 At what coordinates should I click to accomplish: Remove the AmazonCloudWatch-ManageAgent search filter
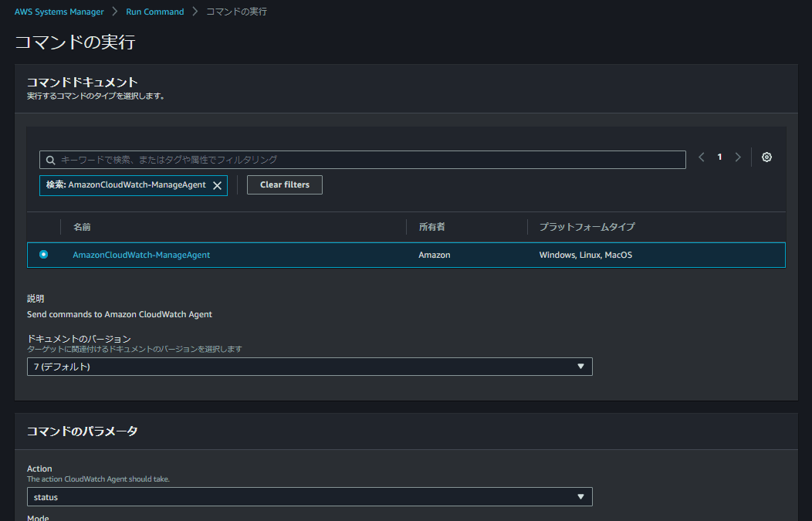pos(218,185)
